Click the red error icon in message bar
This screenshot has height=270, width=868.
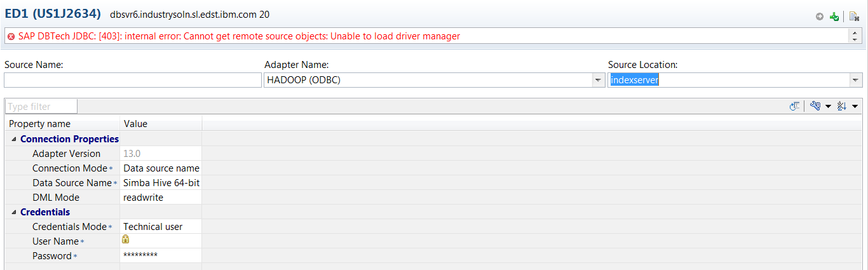point(11,37)
